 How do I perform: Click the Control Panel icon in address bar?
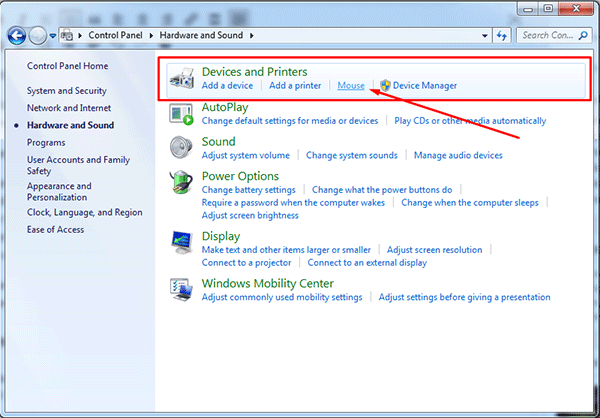coord(67,36)
